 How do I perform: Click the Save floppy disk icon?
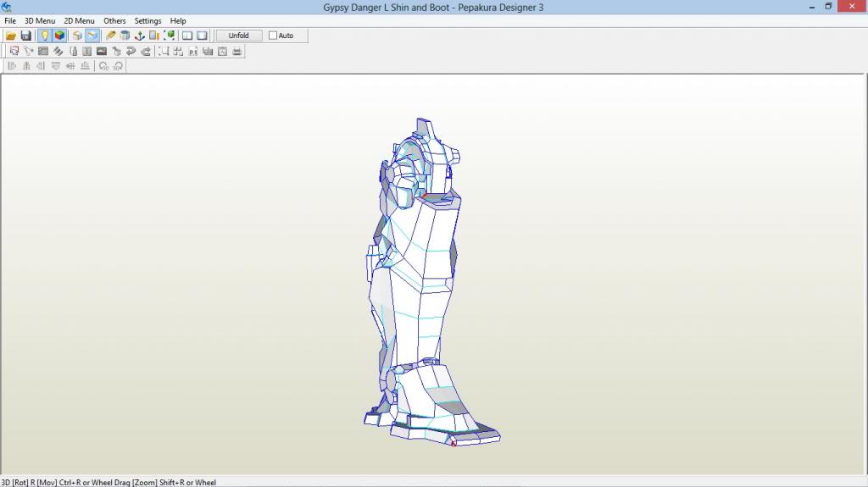[x=25, y=36]
